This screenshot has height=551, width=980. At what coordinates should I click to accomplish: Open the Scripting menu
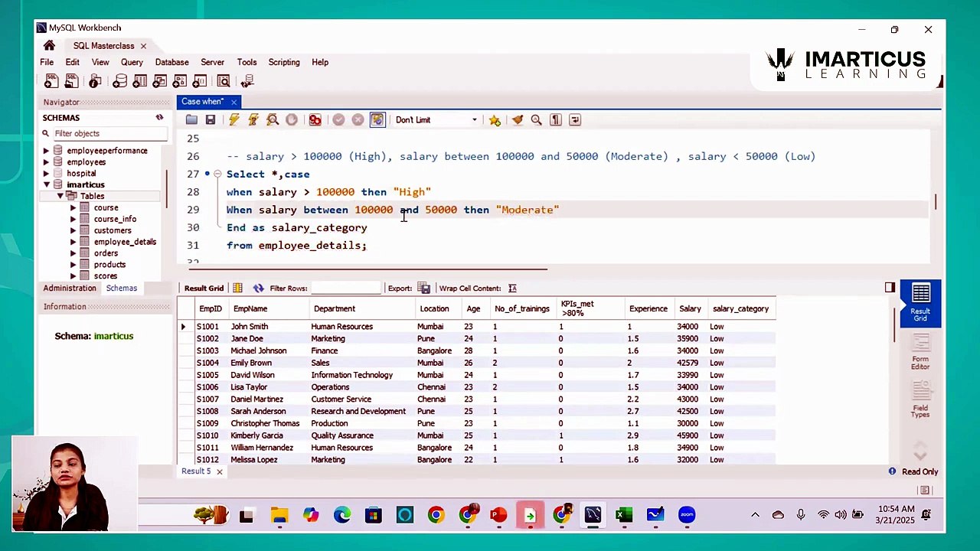pos(284,62)
